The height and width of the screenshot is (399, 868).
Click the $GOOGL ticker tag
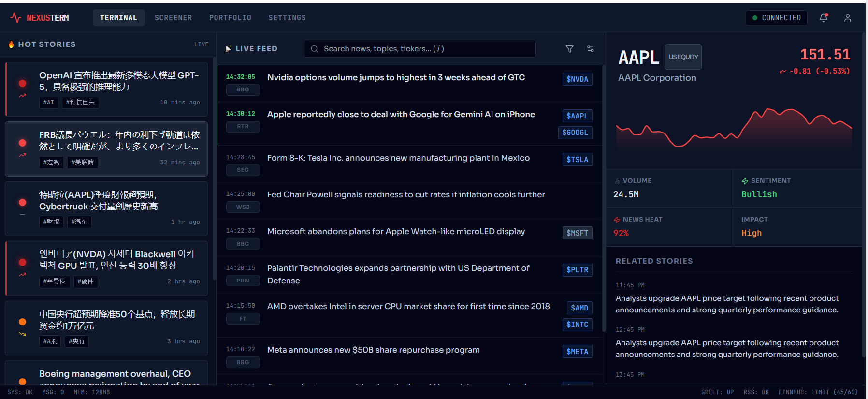coord(575,133)
